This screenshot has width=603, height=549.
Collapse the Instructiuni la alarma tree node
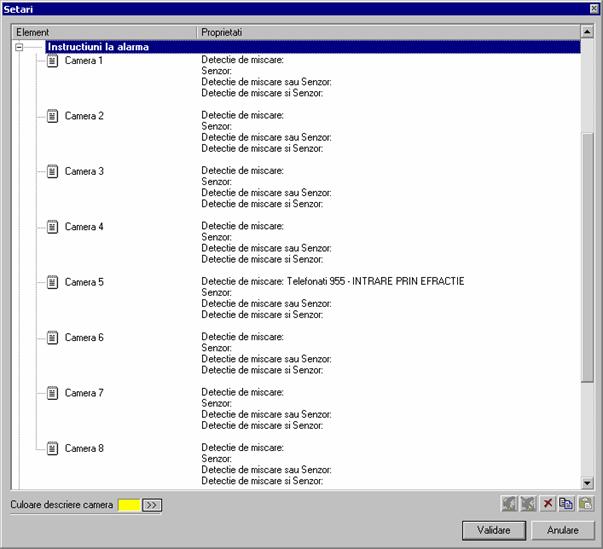click(x=19, y=47)
